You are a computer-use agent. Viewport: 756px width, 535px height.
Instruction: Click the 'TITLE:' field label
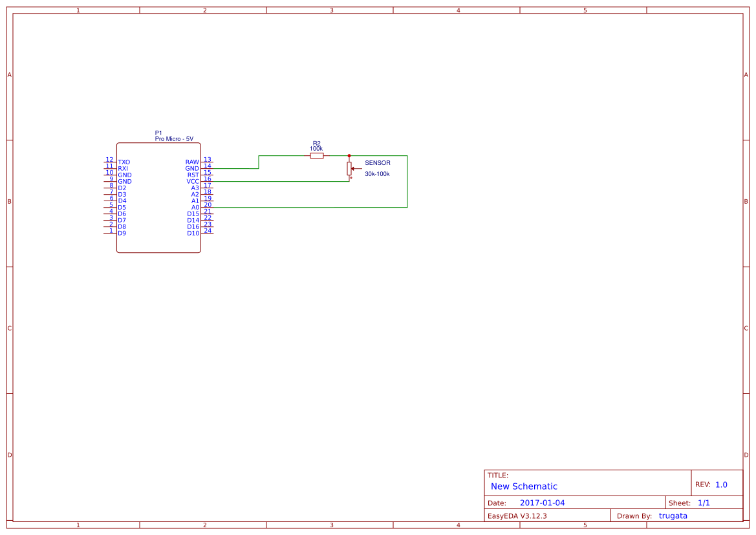(497, 475)
